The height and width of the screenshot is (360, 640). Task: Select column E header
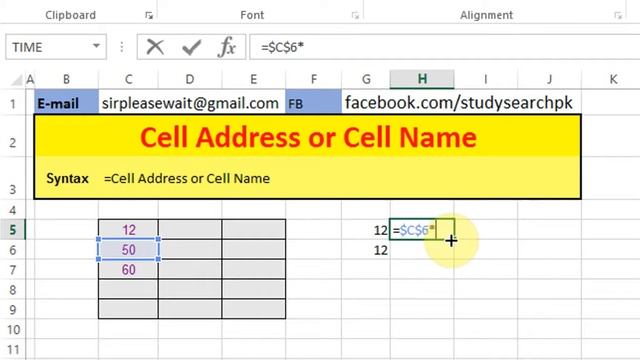(x=253, y=79)
